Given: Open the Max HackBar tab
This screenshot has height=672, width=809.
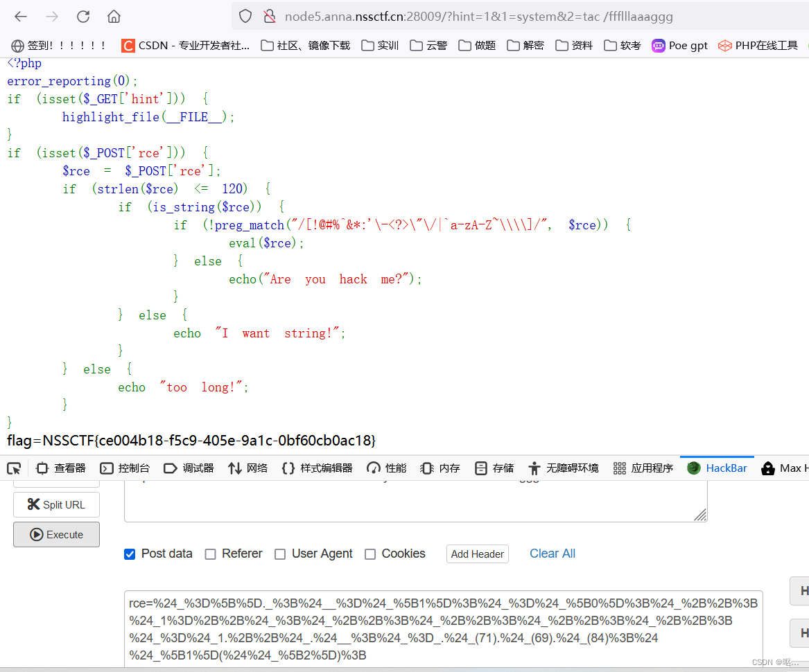Looking at the screenshot, I should [x=784, y=468].
